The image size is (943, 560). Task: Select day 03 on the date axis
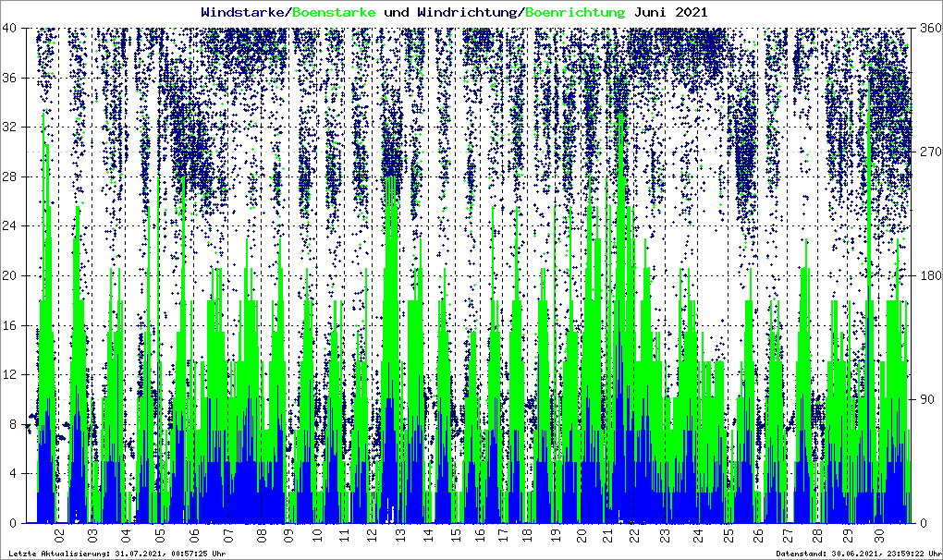(92, 535)
